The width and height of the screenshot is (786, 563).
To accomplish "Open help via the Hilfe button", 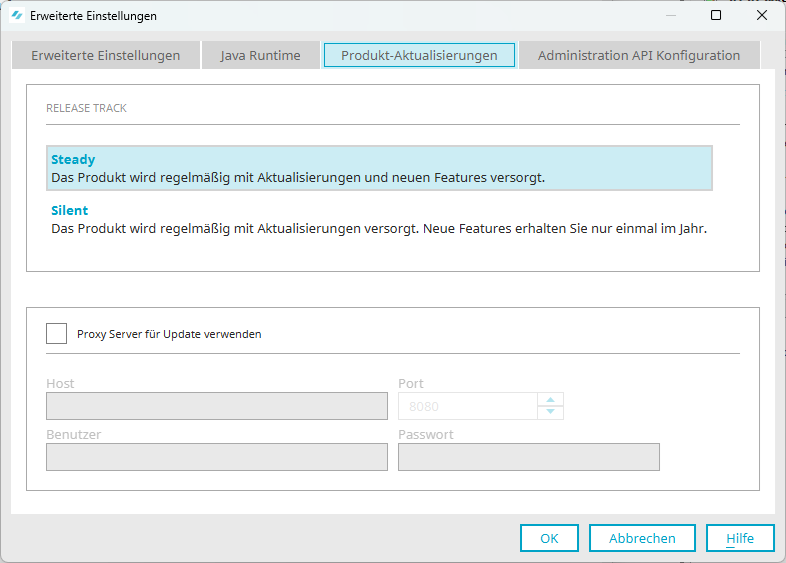I will [740, 538].
